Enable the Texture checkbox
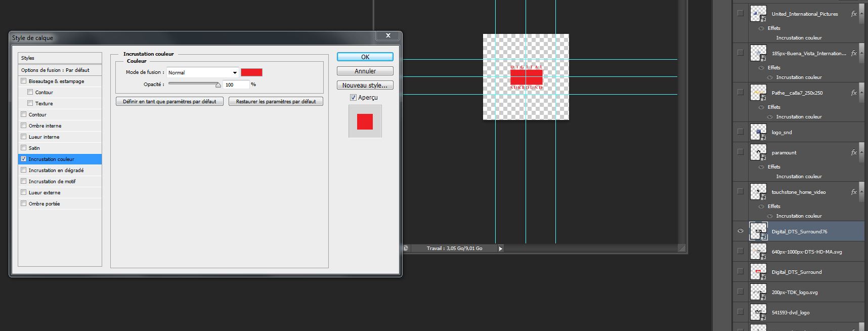This screenshot has width=868, height=331. [30, 103]
